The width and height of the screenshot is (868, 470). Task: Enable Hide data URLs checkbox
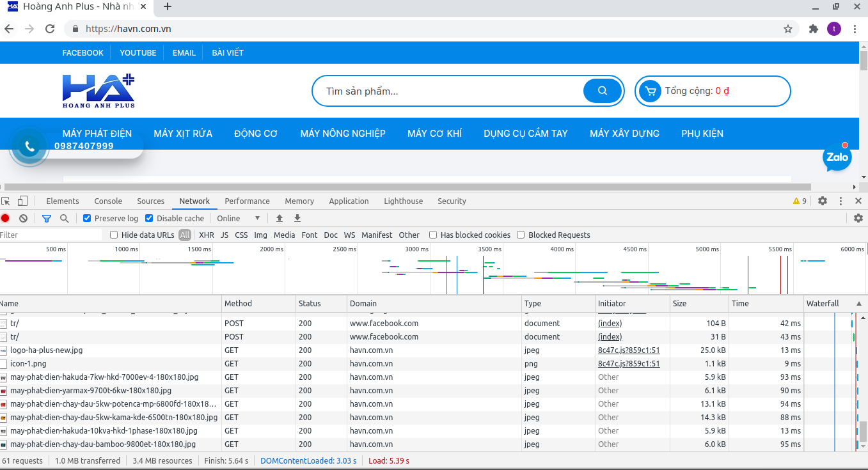[114, 235]
